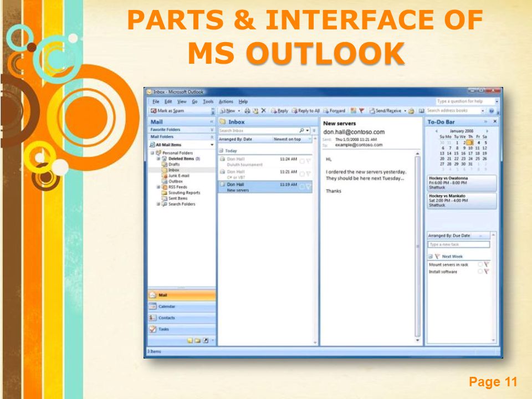
Task: Click the Search address books field
Action: click(453, 111)
